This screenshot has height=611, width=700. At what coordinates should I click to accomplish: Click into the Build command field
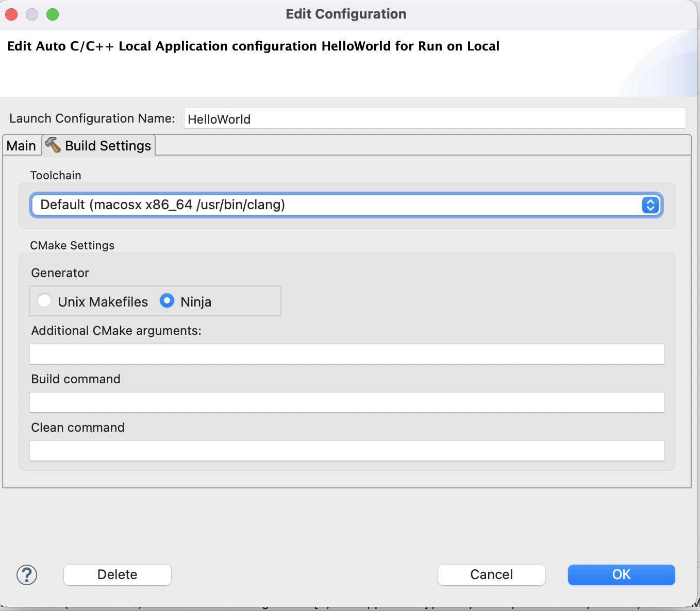pos(346,402)
